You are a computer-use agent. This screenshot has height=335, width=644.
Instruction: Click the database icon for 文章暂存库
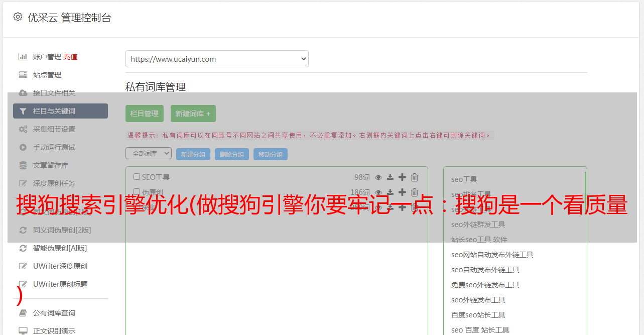tap(23, 165)
